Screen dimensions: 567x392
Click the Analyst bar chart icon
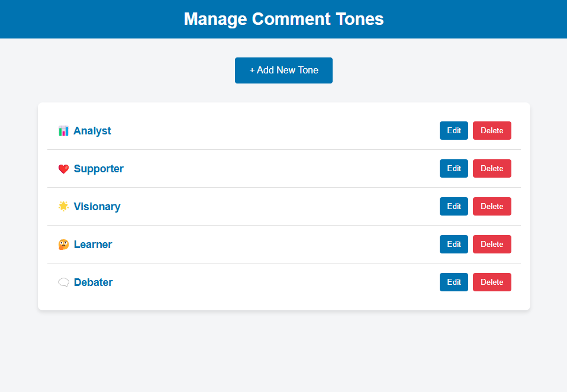point(64,131)
